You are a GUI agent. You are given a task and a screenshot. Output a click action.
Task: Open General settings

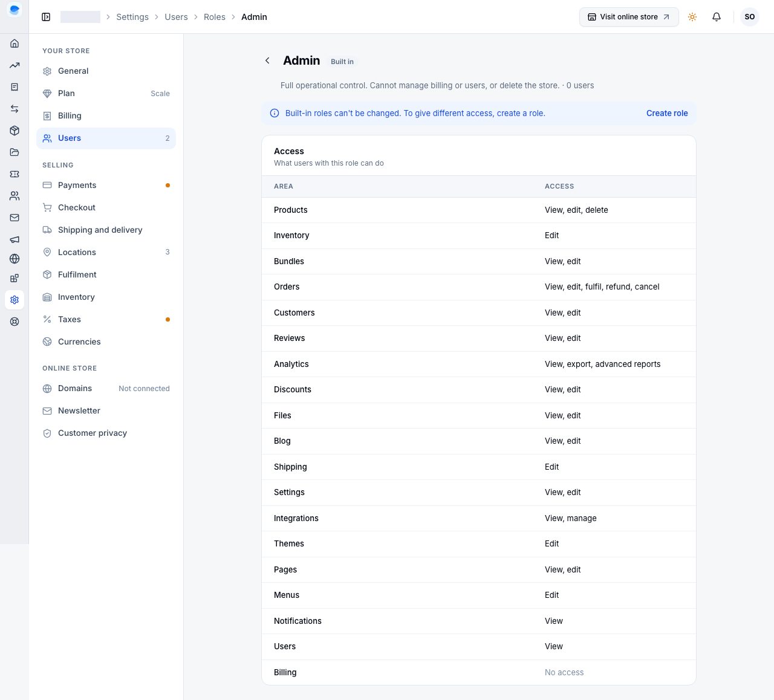point(106,71)
